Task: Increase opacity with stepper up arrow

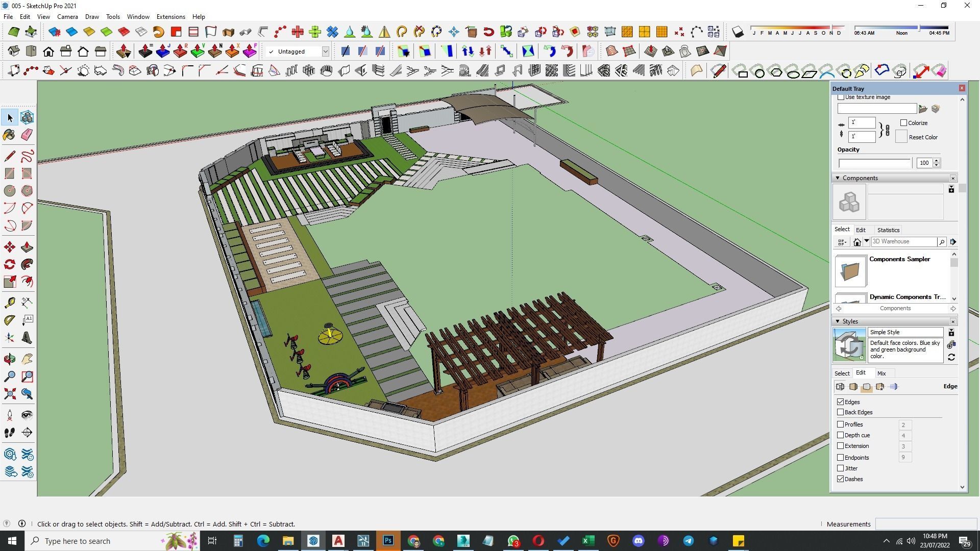Action: (936, 161)
